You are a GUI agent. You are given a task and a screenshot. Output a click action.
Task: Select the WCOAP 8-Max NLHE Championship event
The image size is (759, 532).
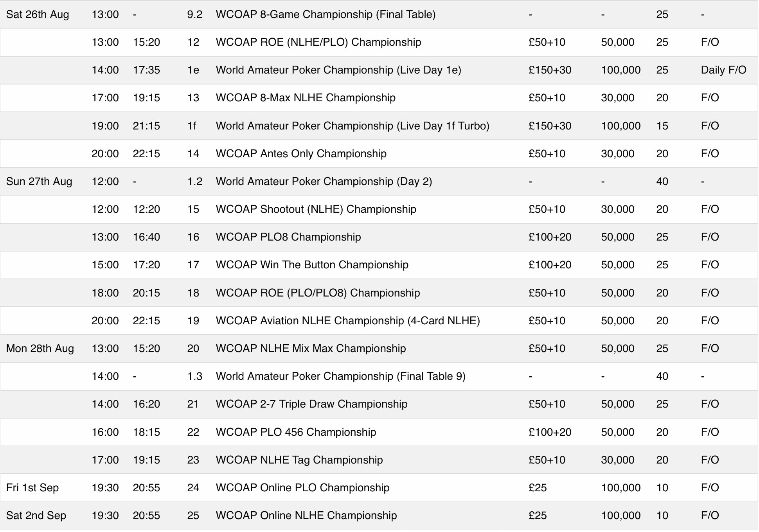pos(306,98)
